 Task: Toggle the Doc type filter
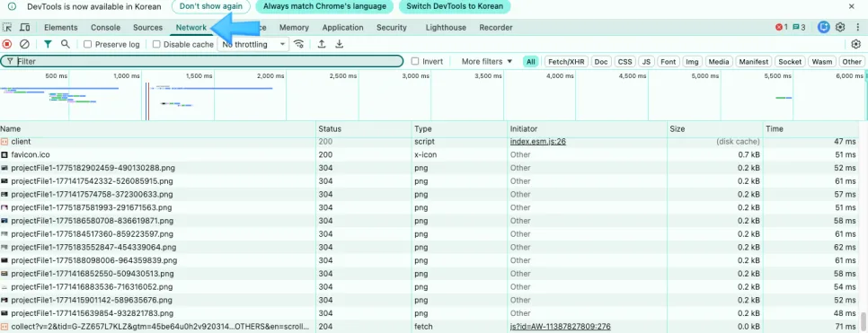(x=601, y=61)
